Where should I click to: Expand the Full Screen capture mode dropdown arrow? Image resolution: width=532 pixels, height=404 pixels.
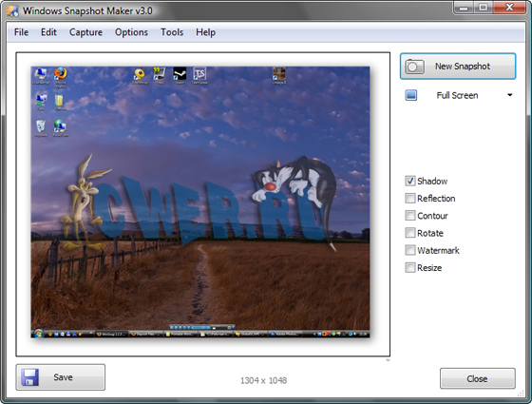pos(509,95)
